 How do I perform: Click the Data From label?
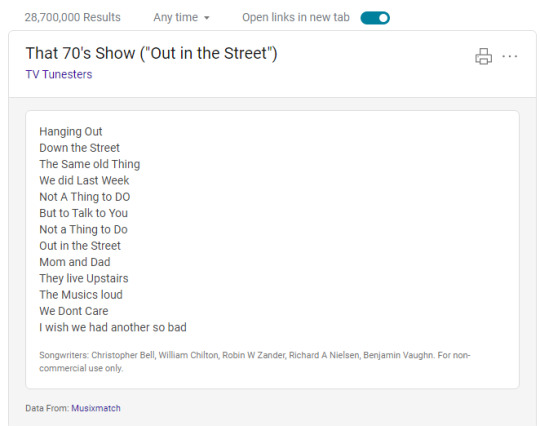[47, 408]
